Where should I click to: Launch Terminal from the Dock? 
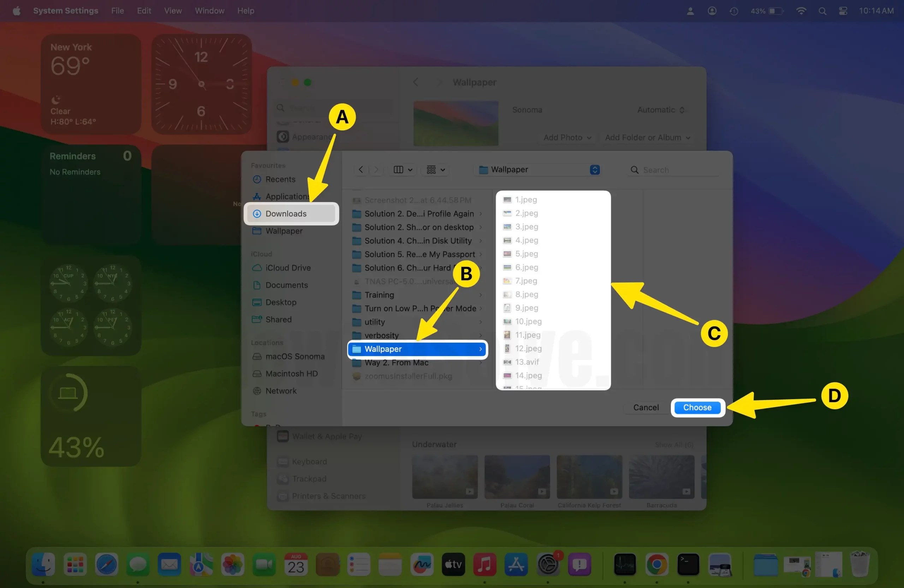point(689,565)
